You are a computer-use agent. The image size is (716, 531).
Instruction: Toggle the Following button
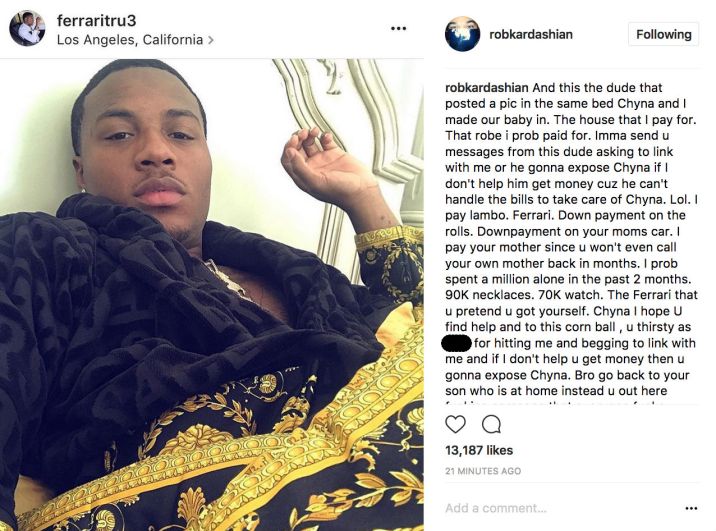point(663,34)
